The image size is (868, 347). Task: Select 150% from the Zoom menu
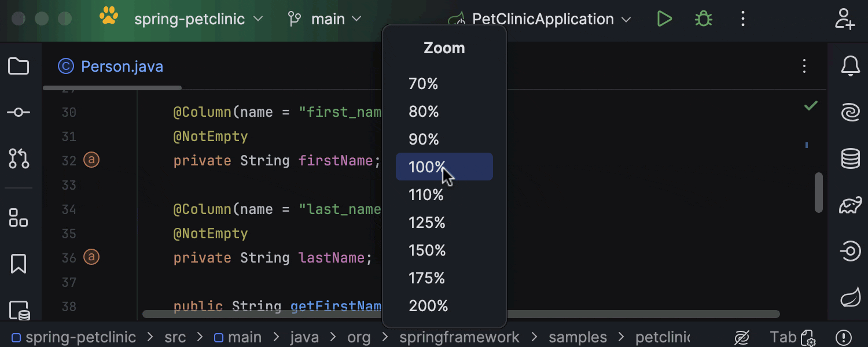428,250
